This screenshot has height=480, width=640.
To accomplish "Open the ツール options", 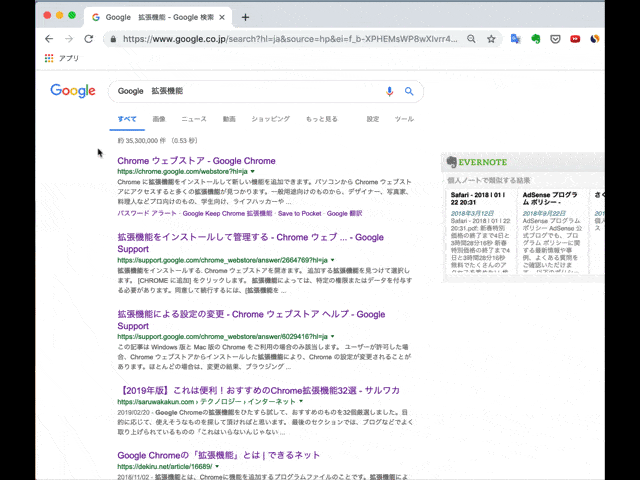I will point(404,119).
